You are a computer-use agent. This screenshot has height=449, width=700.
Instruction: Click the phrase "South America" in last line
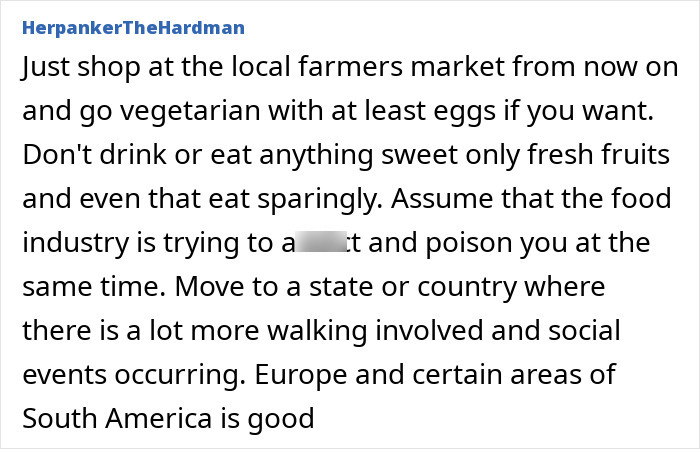[117, 419]
